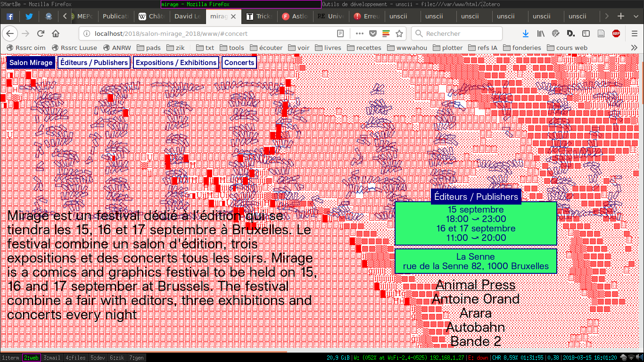
Task: Open Expositions / Exhibitions page section
Action: pos(176,63)
